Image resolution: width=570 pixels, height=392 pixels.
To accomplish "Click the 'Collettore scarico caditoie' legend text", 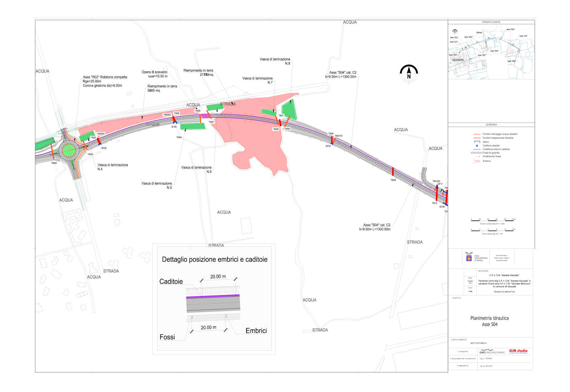I will (x=496, y=149).
